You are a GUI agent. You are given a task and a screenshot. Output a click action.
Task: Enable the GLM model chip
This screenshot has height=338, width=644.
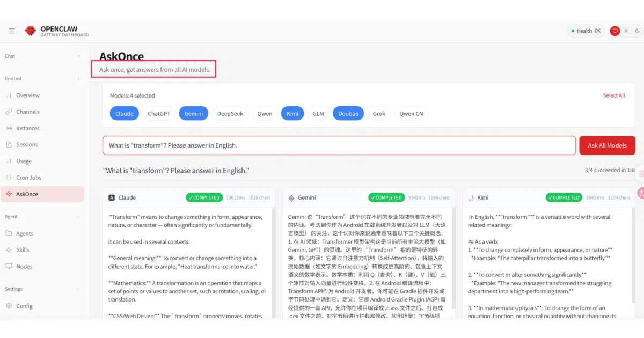(318, 113)
